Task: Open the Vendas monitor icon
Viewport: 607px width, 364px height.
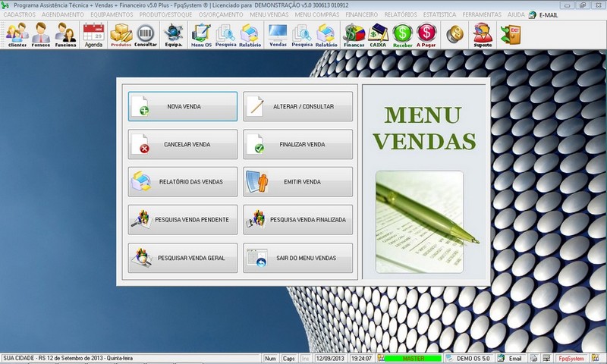Action: click(x=278, y=35)
